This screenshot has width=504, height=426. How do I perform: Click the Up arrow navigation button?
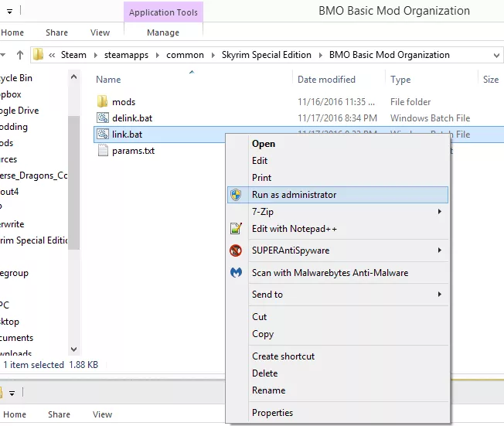pos(20,55)
